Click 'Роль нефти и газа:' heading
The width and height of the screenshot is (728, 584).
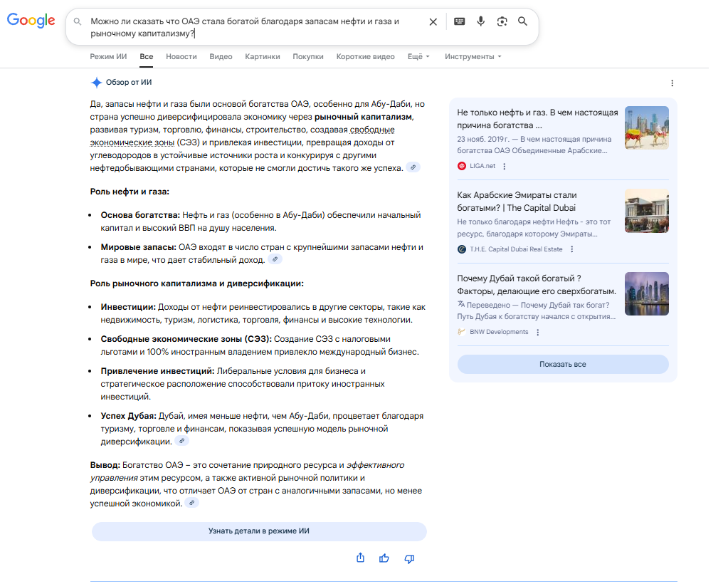pyautogui.click(x=130, y=192)
